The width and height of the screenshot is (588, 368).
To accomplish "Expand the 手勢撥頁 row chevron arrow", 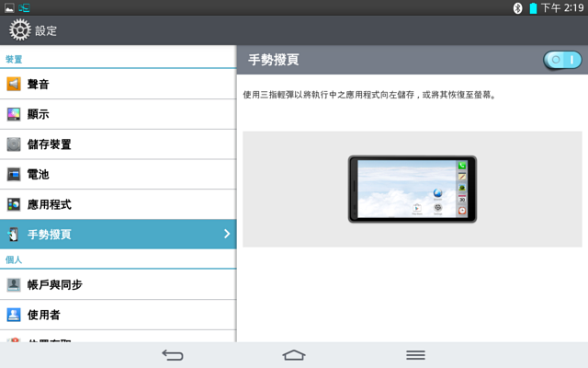I will coord(227,234).
